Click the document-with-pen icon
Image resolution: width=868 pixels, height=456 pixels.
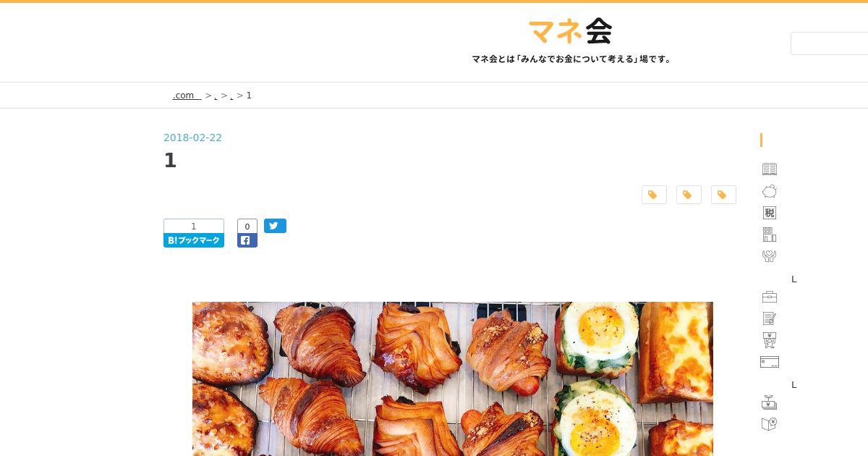(x=769, y=318)
